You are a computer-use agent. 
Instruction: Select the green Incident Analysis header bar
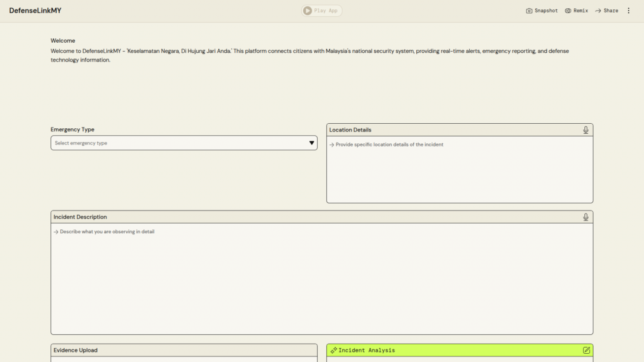459,350
